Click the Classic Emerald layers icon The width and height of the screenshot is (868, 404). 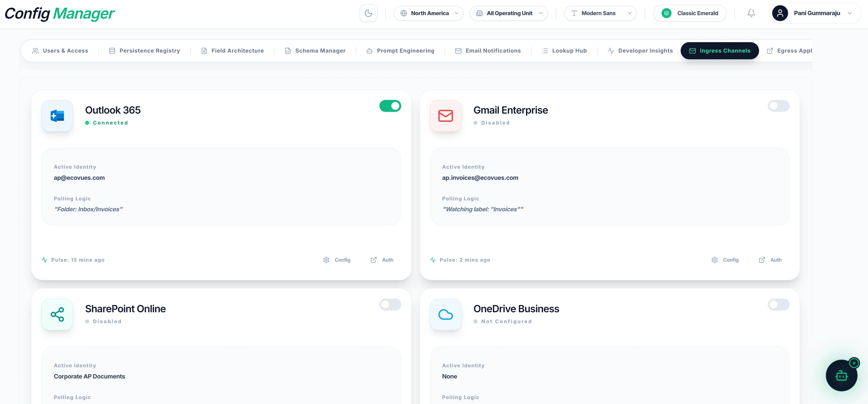[x=666, y=13]
